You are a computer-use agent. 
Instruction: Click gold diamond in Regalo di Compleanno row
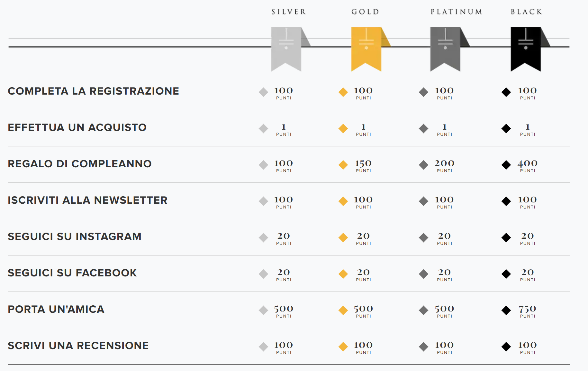(x=343, y=165)
